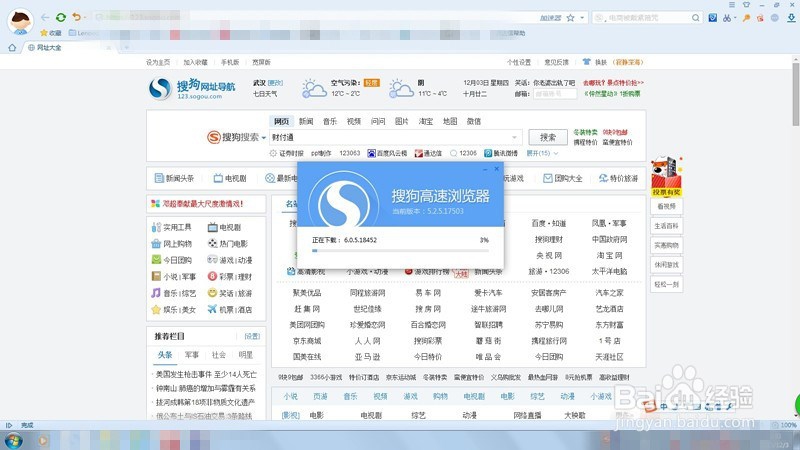800x450 pixels.
Task: Select the 图片 search tab
Action: point(402,121)
